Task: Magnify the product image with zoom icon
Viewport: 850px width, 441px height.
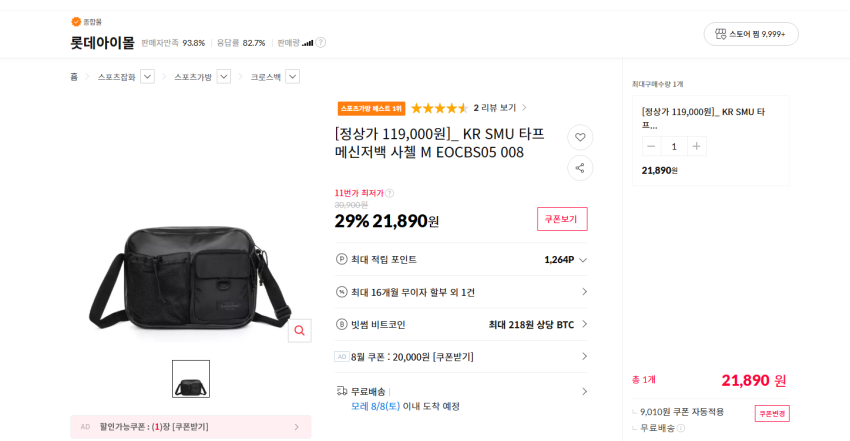Action: (299, 330)
